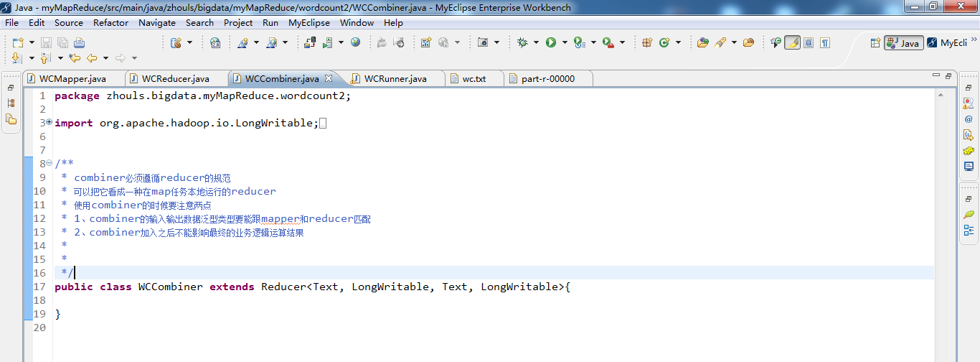
Task: Click the green Run button icon
Action: 551,43
